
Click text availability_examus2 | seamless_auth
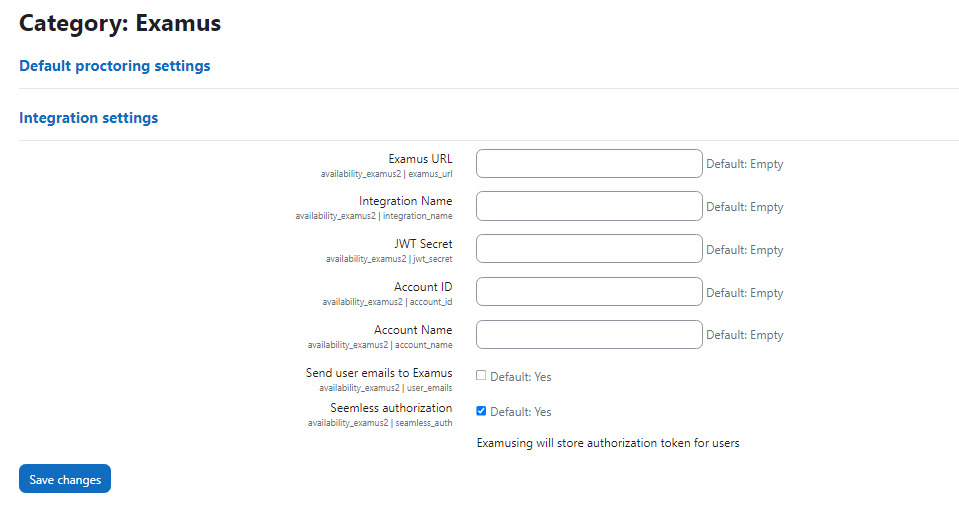coord(380,423)
